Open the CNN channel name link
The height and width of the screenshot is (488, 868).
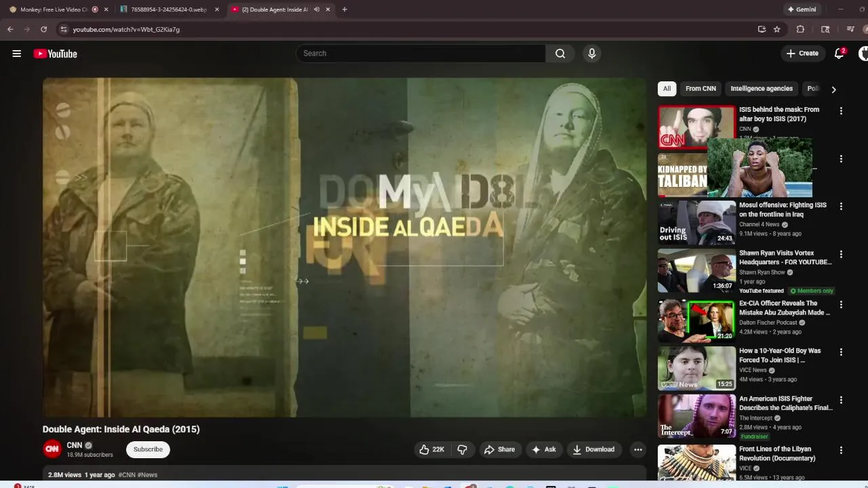(x=74, y=445)
